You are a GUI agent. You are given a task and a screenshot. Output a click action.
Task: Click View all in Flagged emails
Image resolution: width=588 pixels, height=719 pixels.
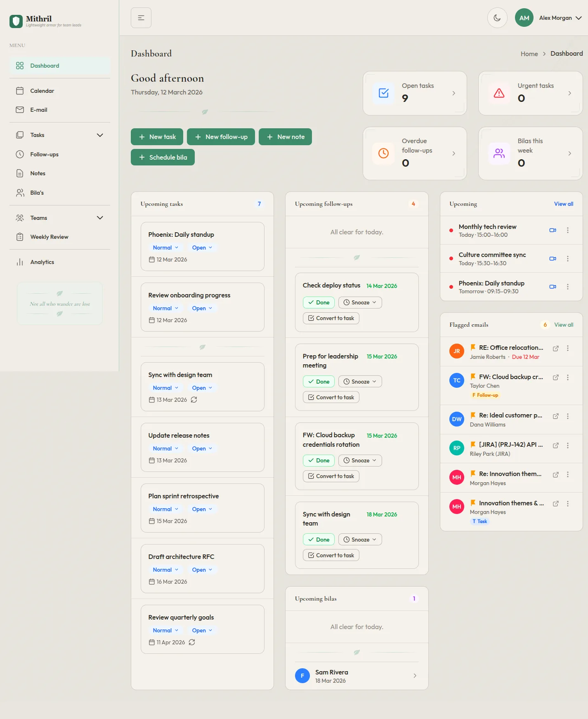click(564, 325)
